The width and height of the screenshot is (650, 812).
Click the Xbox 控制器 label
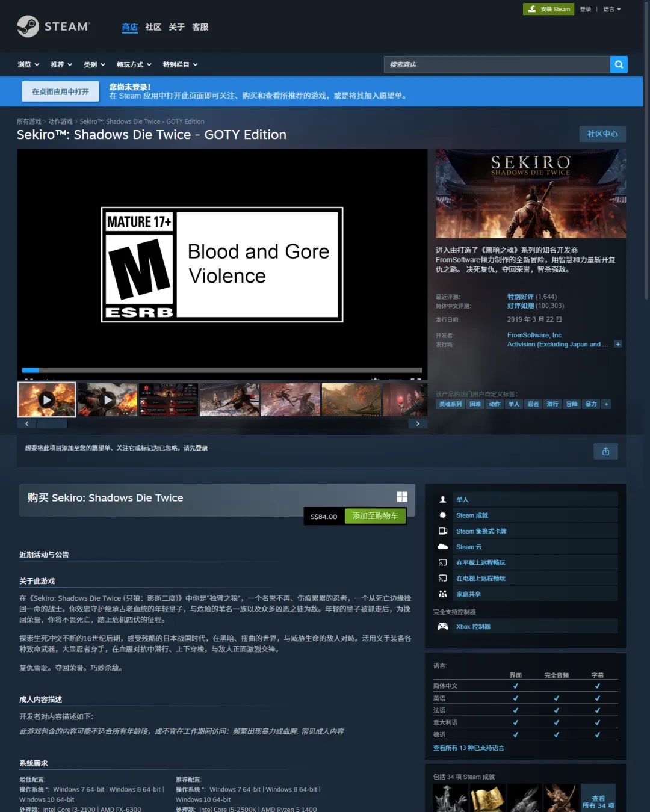[473, 626]
